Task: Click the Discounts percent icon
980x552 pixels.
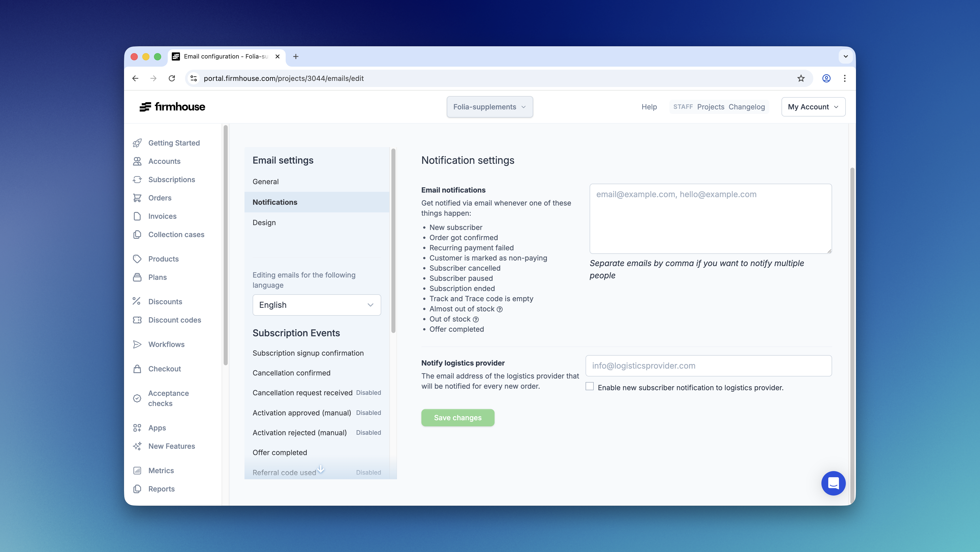Action: tap(136, 301)
